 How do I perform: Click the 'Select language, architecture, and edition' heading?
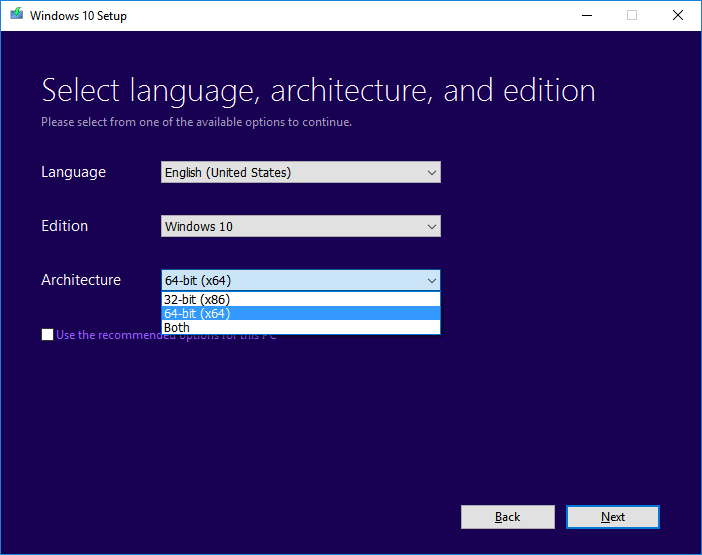tap(318, 91)
